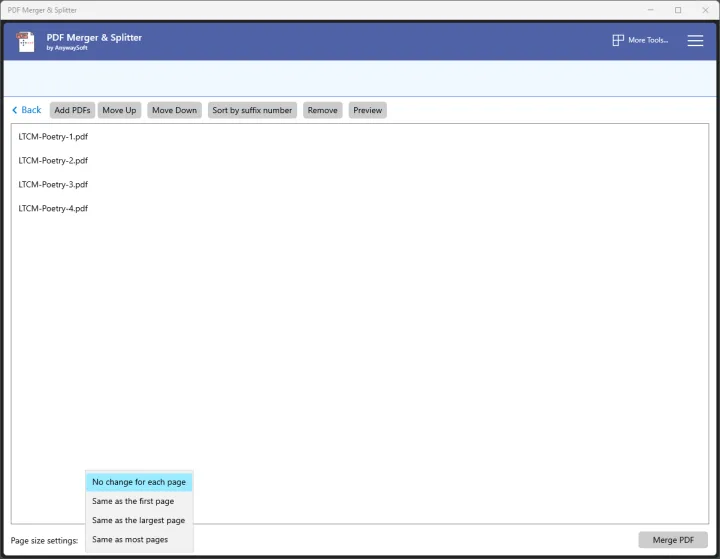Open the hamburger menu
720x559 pixels.
(696, 41)
